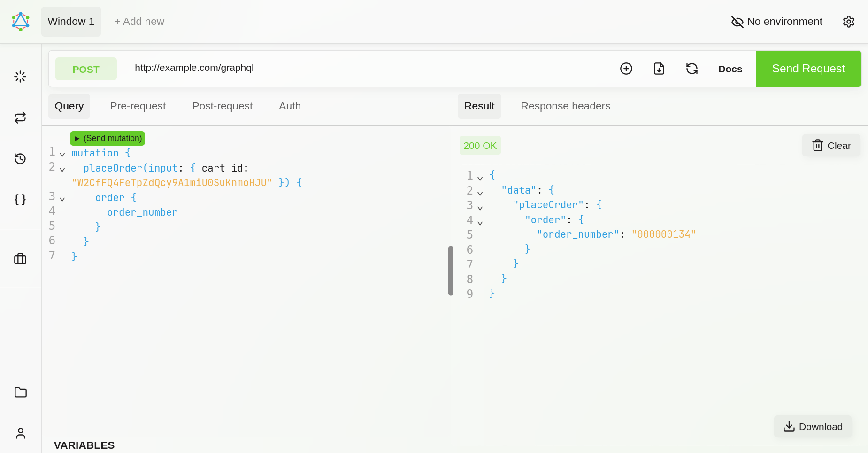Open the POST method dropdown
Viewport: 868px width, 453px height.
[x=86, y=69]
